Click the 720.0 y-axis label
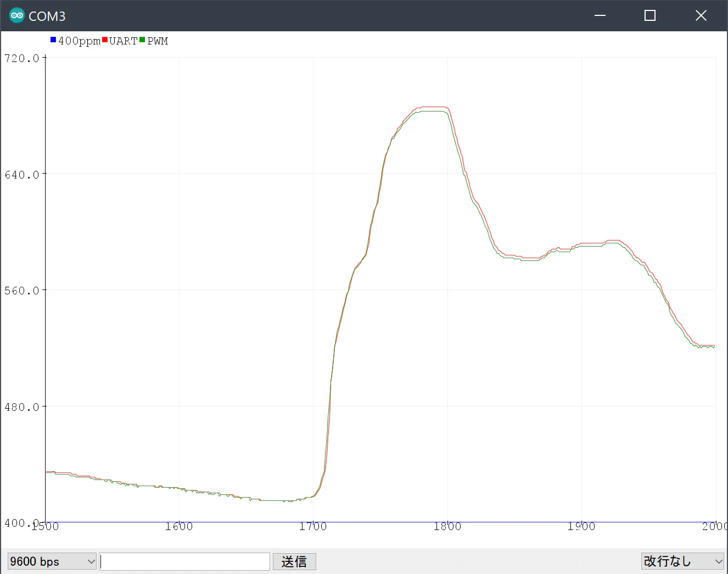This screenshot has height=574, width=728. pyautogui.click(x=22, y=58)
